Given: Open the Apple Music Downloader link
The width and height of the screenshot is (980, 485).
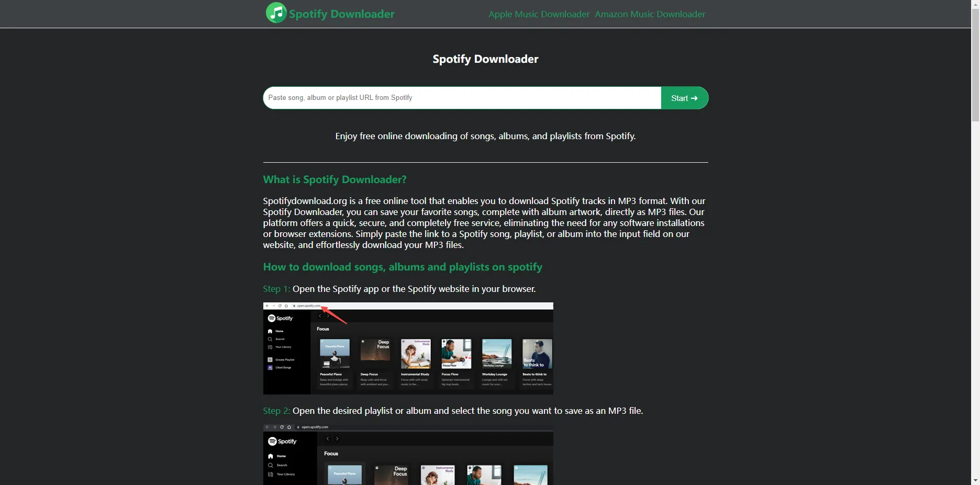Looking at the screenshot, I should click(x=539, y=14).
